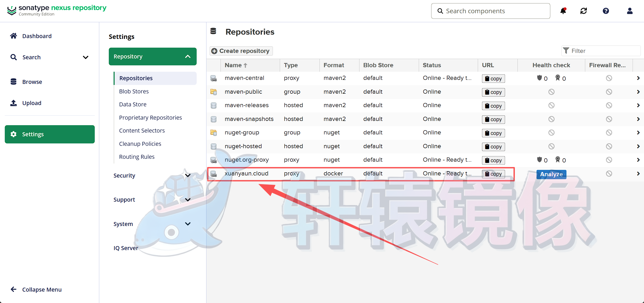The image size is (644, 303).
Task: Open the notifications bell icon
Action: (x=564, y=11)
